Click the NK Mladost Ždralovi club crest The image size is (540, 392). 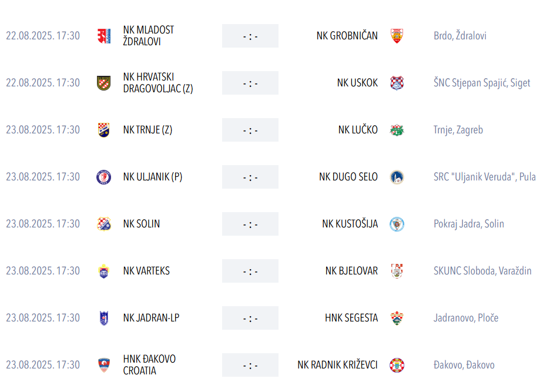[103, 36]
